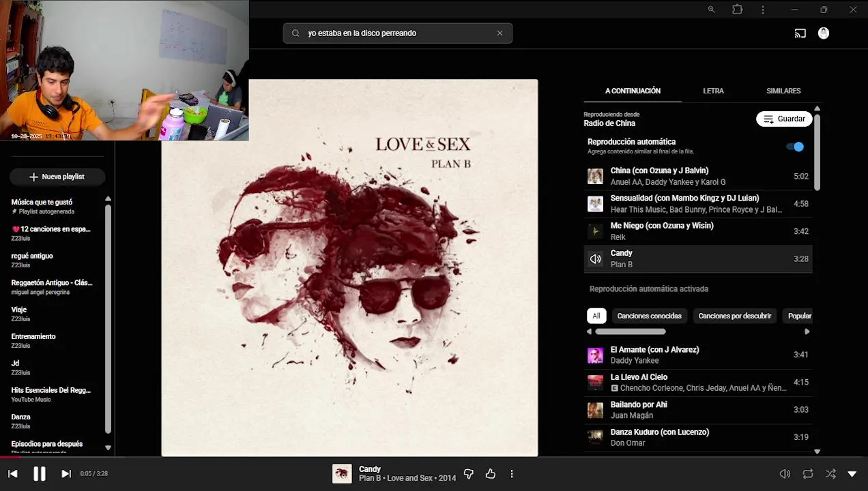Screen dimensions: 868x491
Task: Open Radio de China source link
Action: (x=609, y=123)
